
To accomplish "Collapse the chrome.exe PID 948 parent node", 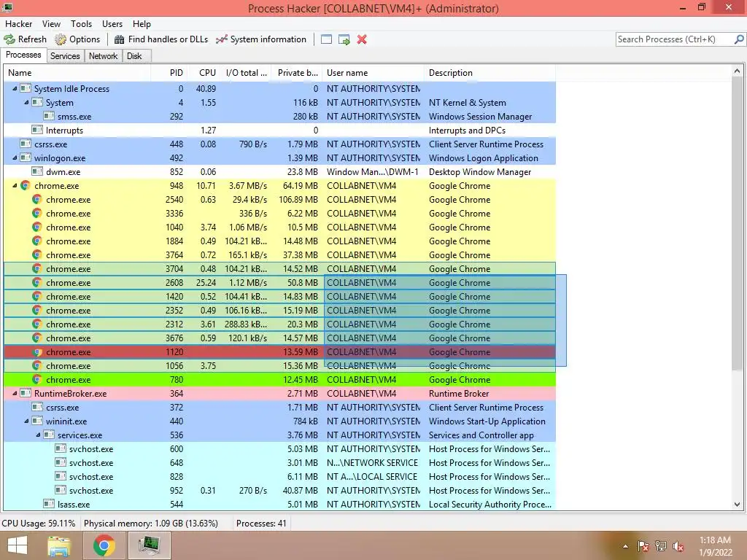I will click(15, 186).
